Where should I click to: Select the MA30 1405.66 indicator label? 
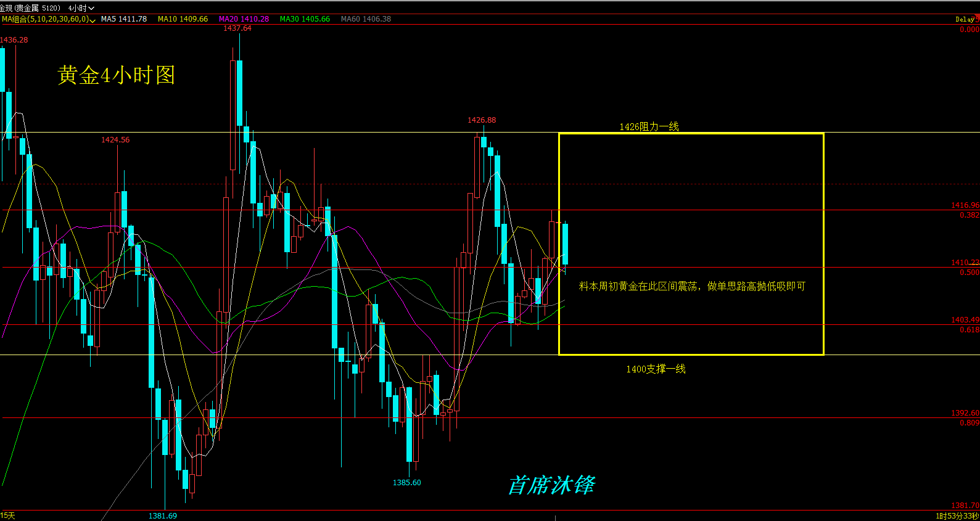coord(305,19)
